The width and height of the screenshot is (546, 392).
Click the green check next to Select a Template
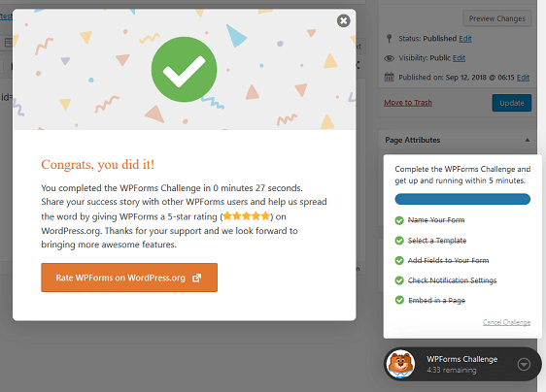(399, 241)
